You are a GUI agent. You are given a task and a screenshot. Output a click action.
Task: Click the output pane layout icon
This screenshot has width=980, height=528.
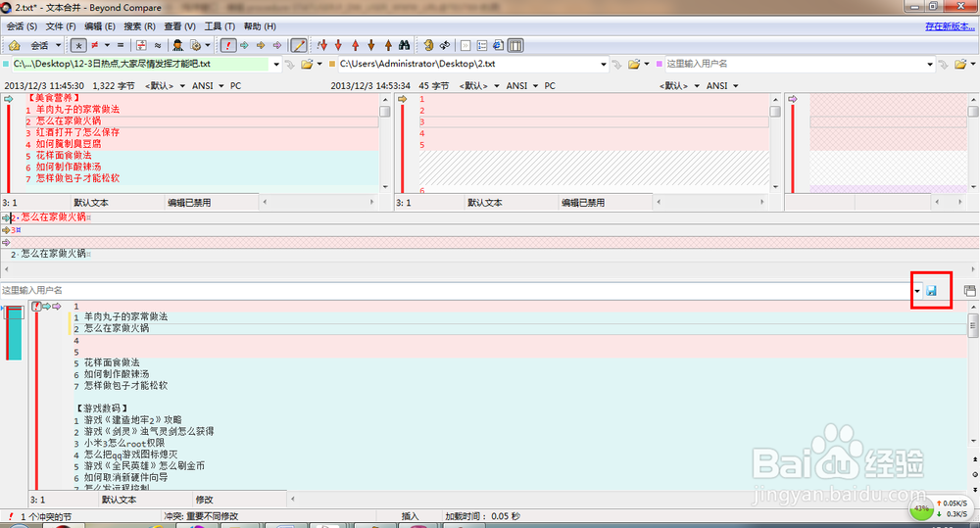(x=969, y=291)
